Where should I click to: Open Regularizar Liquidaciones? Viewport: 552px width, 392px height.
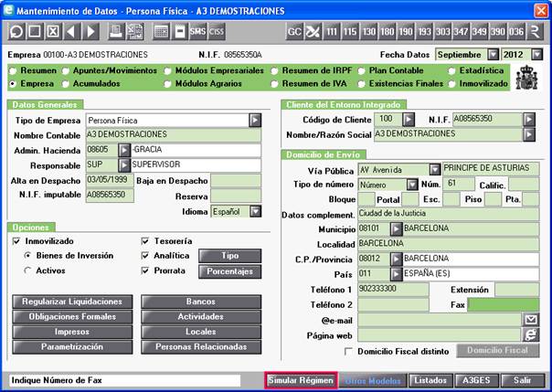(72, 302)
